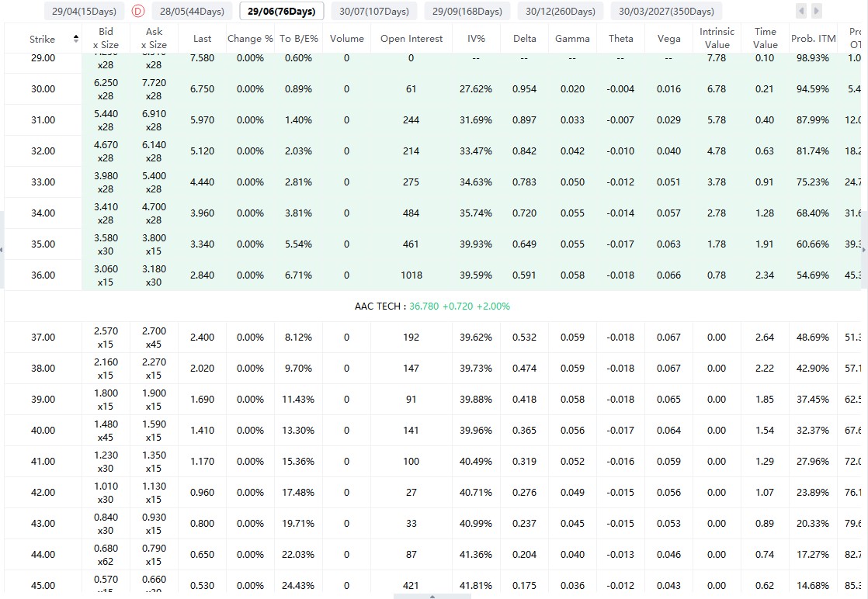Viewport: 868px width, 599px height.
Task: Click the 3.580 bid at strike 35.00
Action: pos(106,238)
